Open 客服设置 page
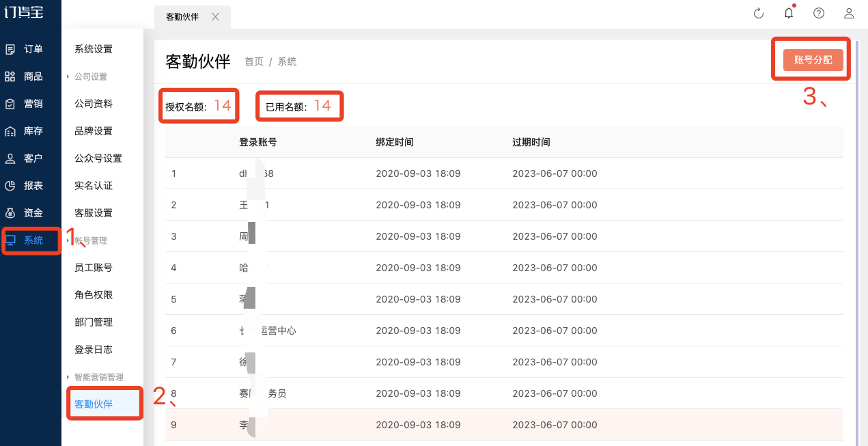 [94, 213]
